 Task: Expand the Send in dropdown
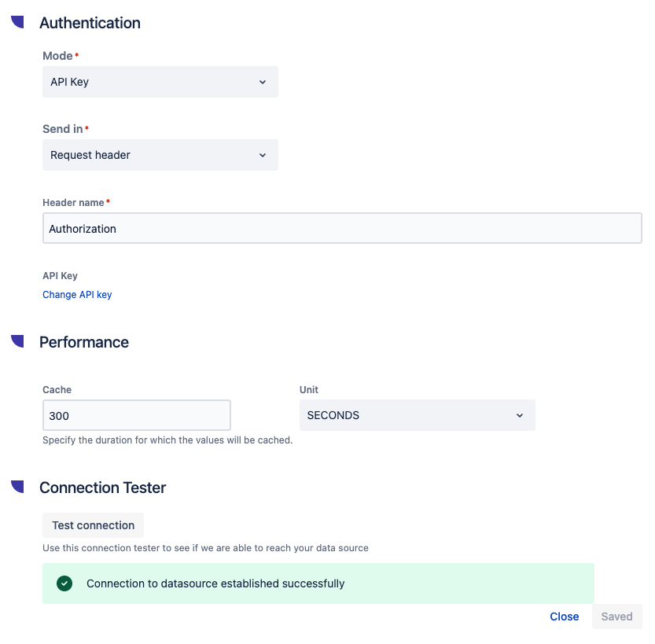[x=160, y=155]
